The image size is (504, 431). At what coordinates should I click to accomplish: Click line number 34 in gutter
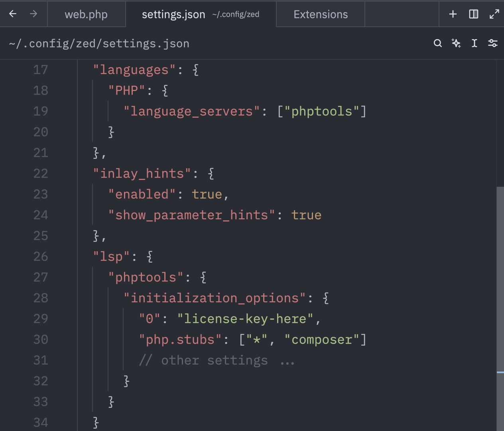pos(40,423)
